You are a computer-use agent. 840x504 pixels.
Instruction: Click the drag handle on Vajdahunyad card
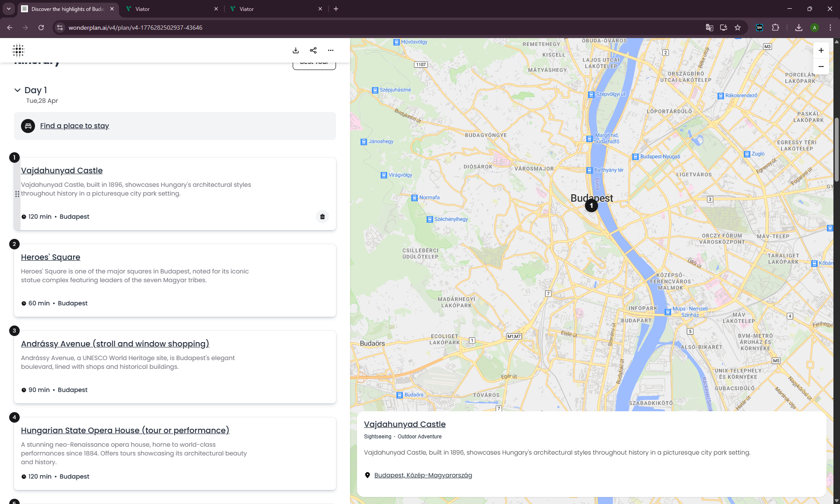(x=17, y=194)
